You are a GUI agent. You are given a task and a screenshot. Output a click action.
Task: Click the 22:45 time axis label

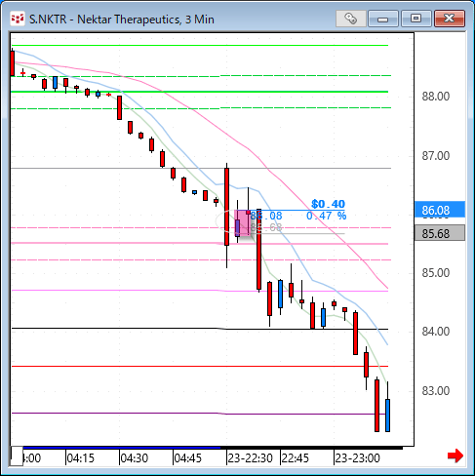pos(295,458)
